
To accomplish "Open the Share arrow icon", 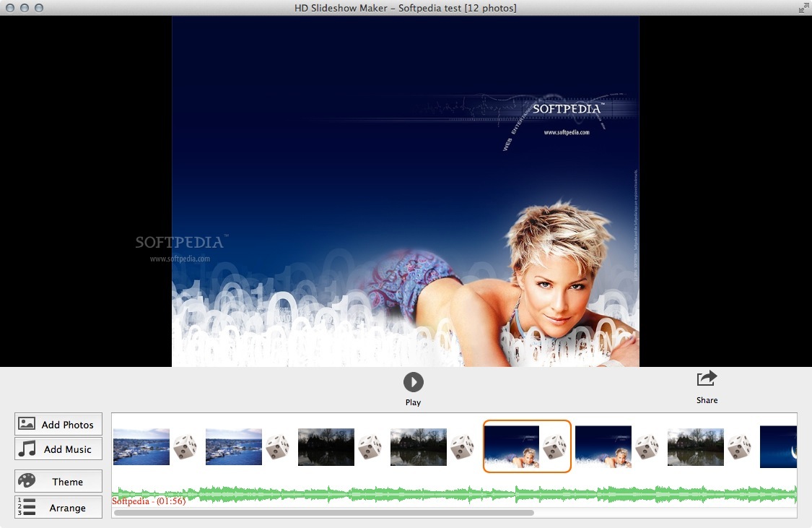I will coord(707,378).
